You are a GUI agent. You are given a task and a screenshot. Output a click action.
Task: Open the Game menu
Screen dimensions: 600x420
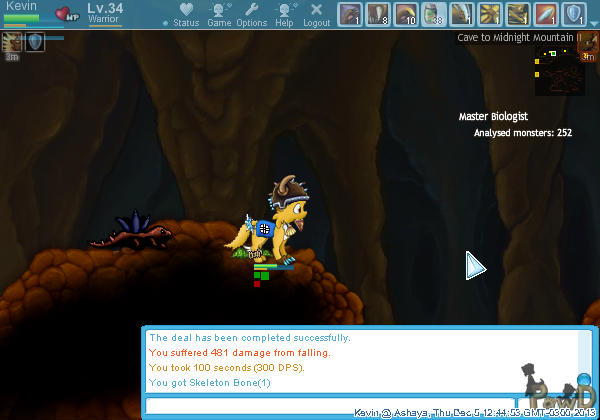tap(219, 14)
